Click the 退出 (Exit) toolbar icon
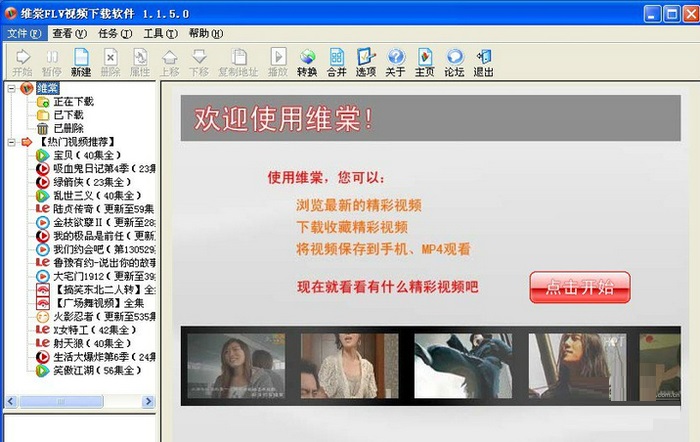 tap(483, 62)
